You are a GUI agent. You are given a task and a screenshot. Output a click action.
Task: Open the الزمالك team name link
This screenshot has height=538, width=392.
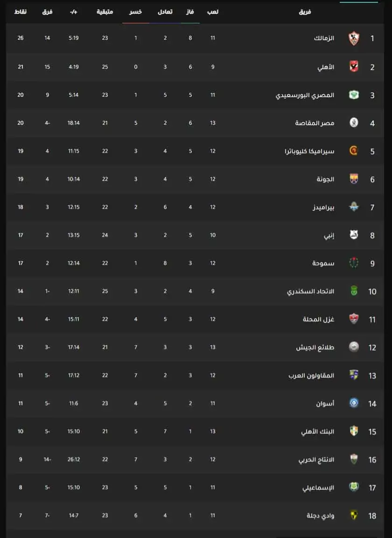pyautogui.click(x=324, y=38)
